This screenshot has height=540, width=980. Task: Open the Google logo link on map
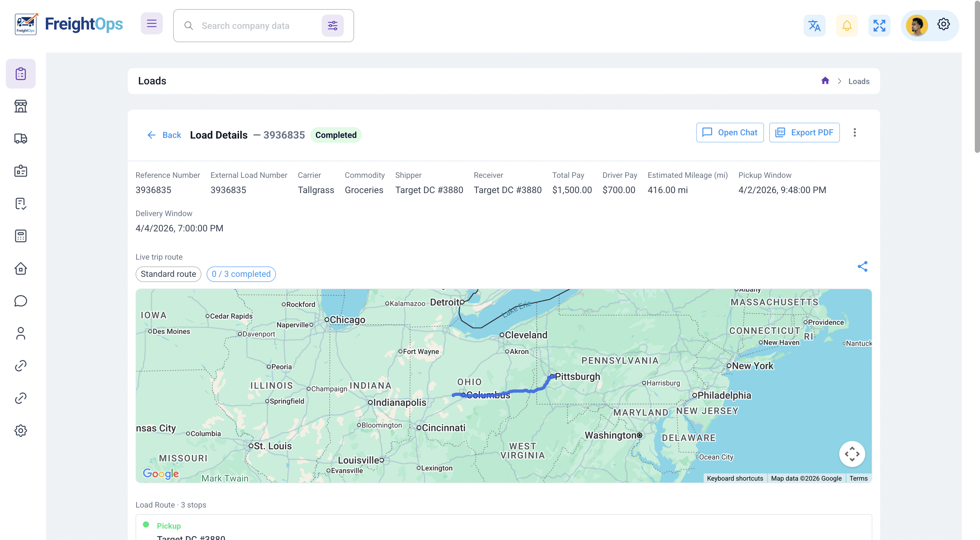pyautogui.click(x=161, y=473)
